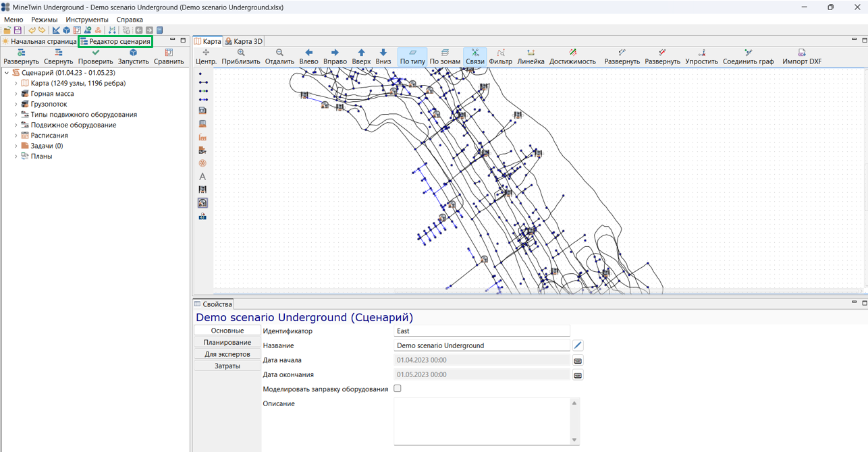Collapse the Сценарий root node
Image resolution: width=868 pixels, height=452 pixels.
(7, 73)
